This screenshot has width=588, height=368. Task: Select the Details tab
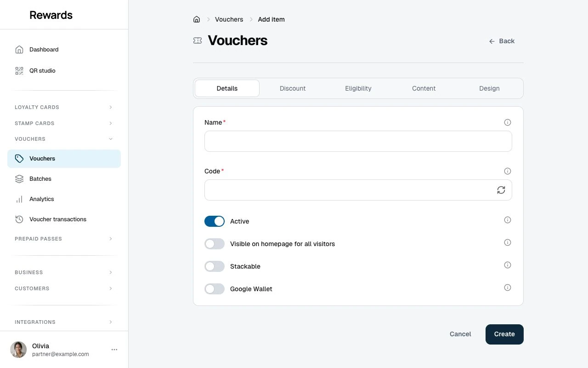[x=227, y=88]
